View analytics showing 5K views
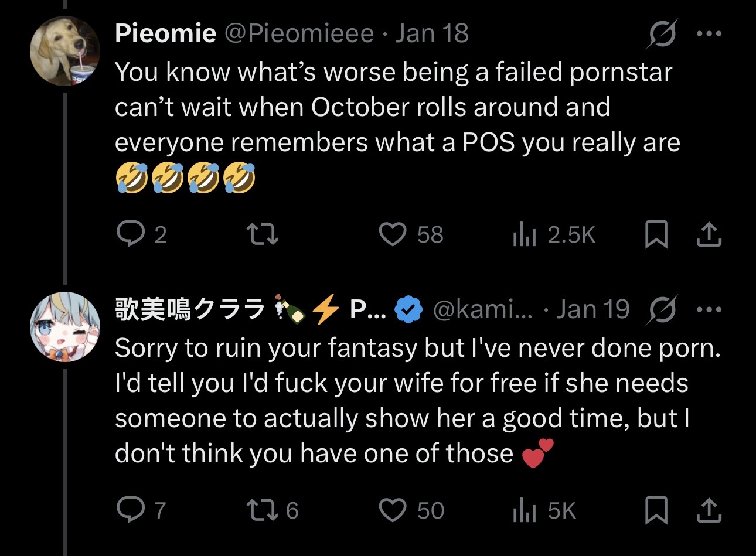The image size is (756, 556). [544, 511]
